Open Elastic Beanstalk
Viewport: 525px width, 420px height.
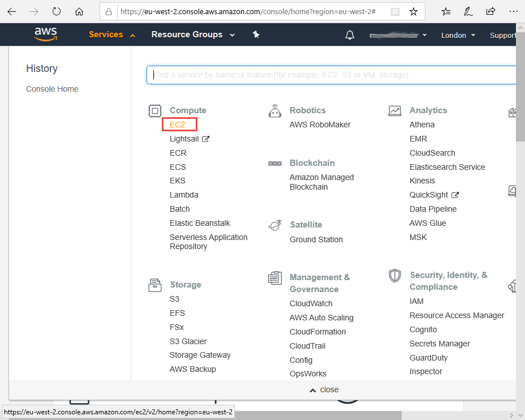(x=200, y=223)
